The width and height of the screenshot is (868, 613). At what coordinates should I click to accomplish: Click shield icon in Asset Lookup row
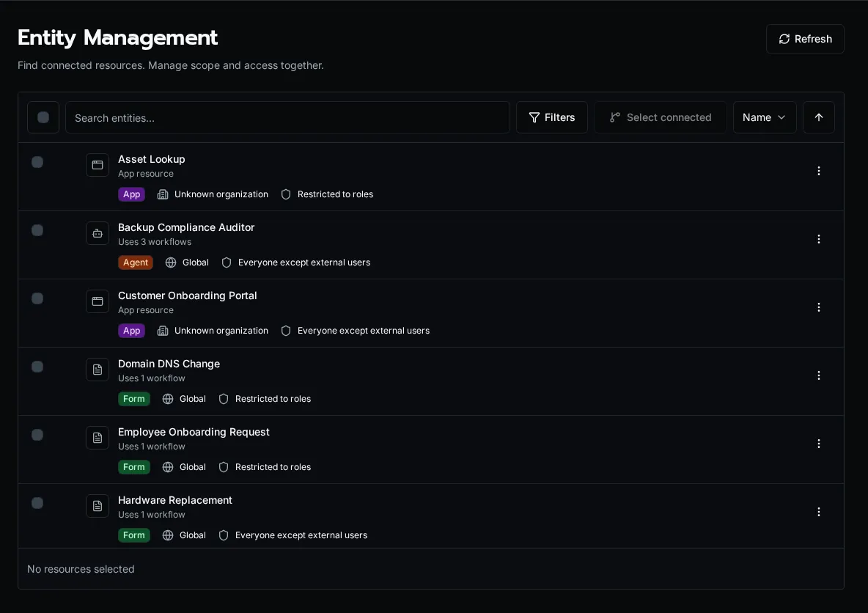point(286,194)
